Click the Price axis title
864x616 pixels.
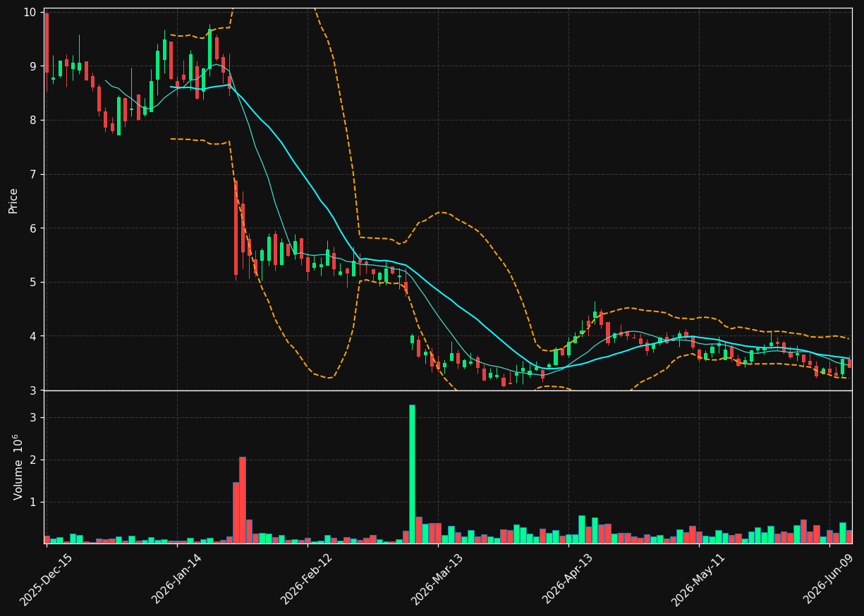tap(13, 200)
